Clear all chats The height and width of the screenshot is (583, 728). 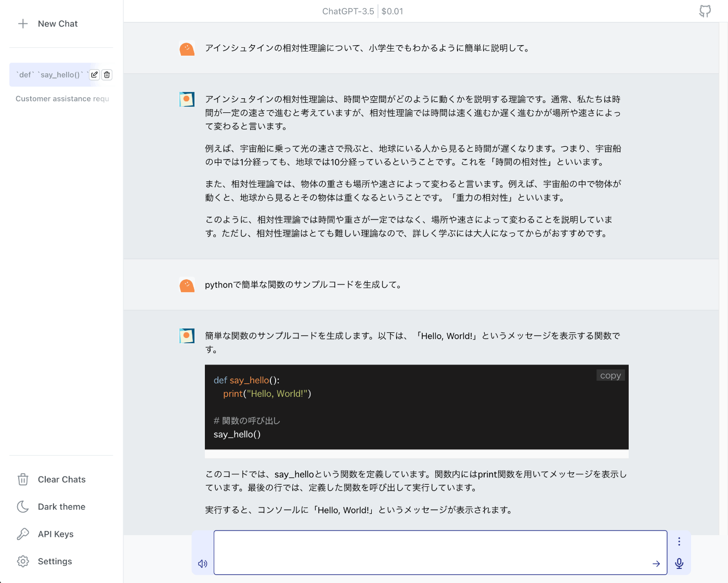(x=61, y=480)
